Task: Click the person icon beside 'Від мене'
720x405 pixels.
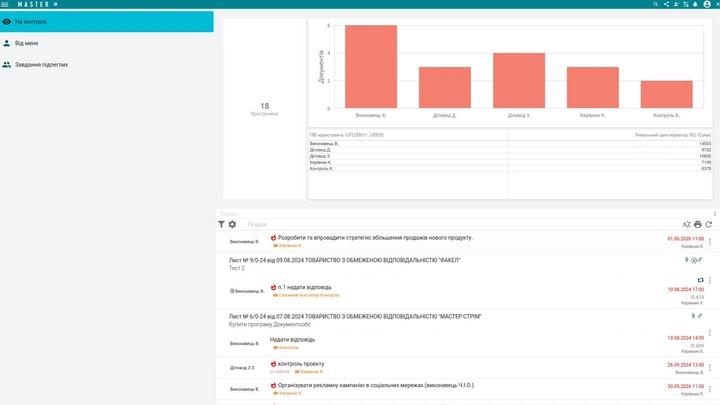Action: [x=6, y=43]
